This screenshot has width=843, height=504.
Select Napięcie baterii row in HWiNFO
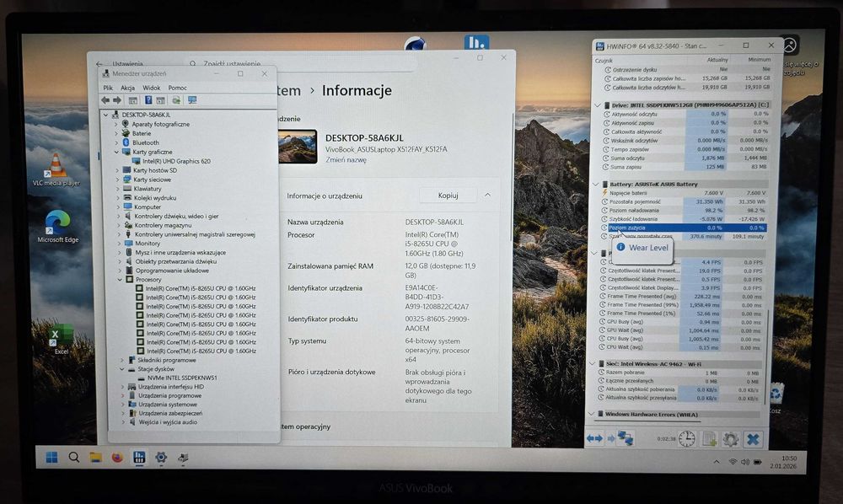[x=684, y=192]
